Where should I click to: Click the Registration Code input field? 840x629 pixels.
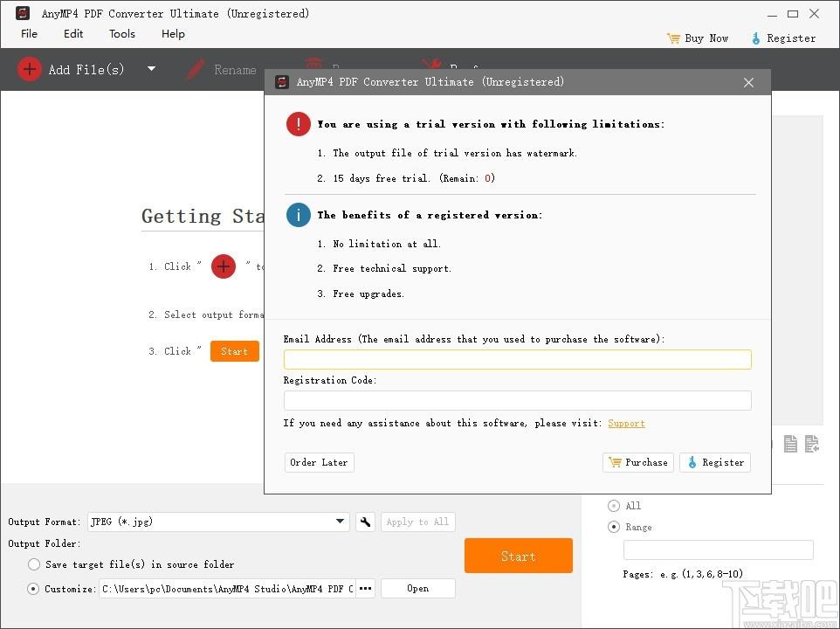pos(518,400)
